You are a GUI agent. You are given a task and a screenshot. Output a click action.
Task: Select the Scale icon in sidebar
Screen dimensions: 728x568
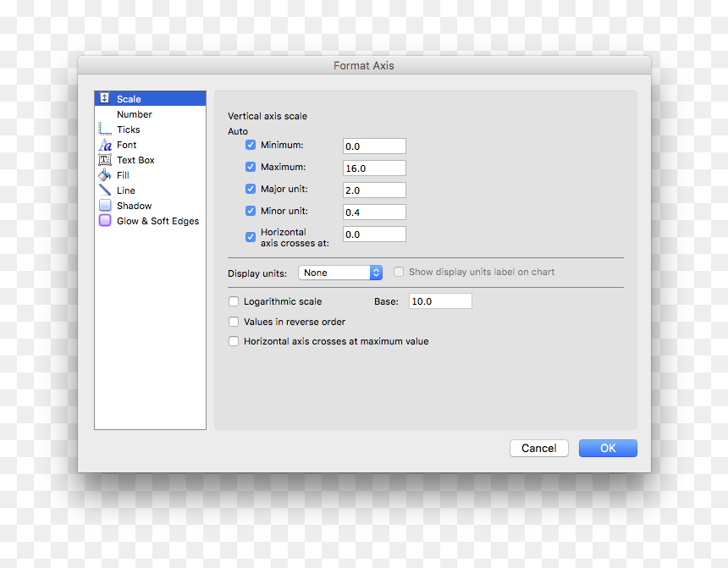pos(105,98)
